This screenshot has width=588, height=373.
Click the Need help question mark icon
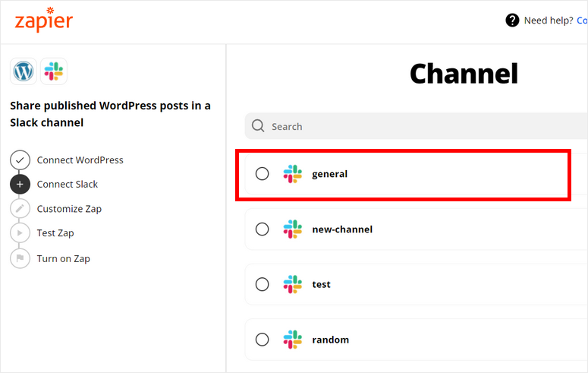click(x=513, y=21)
